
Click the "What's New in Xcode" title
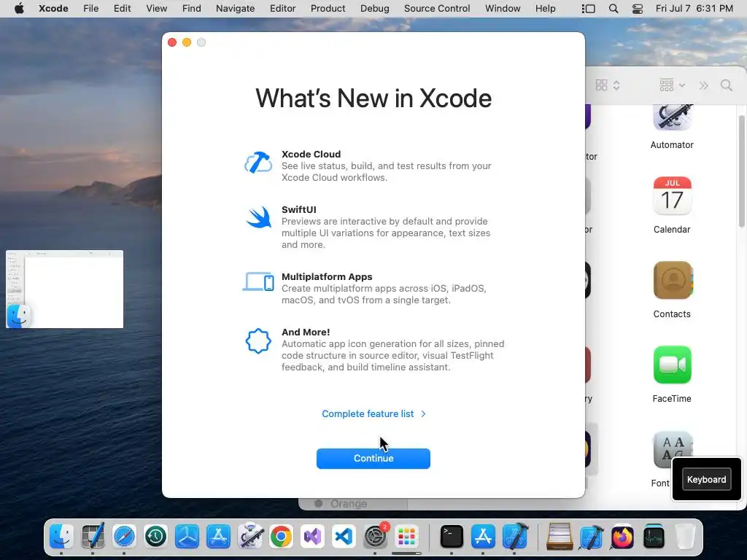373,98
